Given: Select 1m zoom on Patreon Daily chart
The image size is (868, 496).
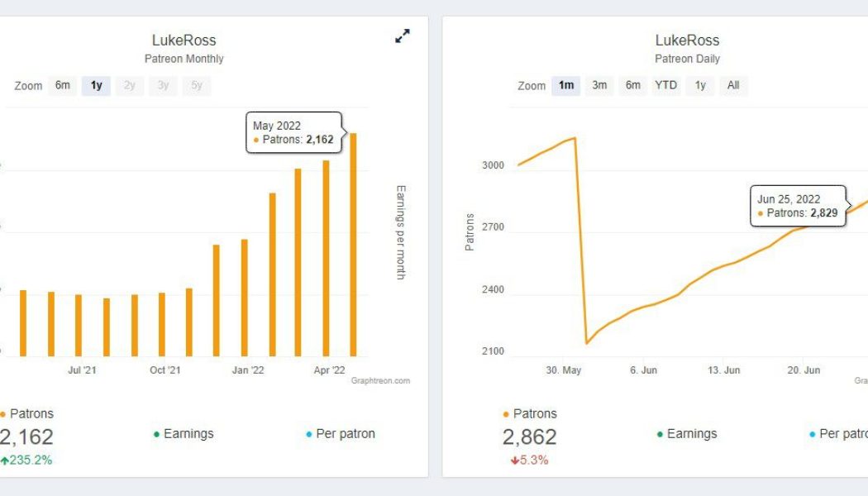Looking at the screenshot, I should pyautogui.click(x=566, y=85).
